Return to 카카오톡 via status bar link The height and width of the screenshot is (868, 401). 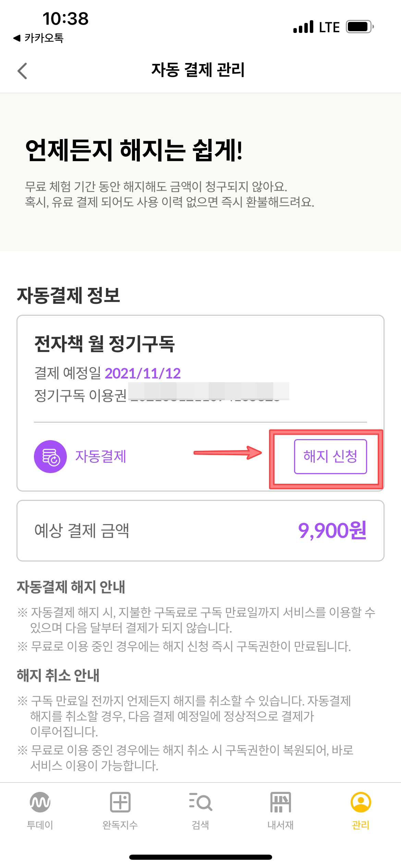click(38, 38)
